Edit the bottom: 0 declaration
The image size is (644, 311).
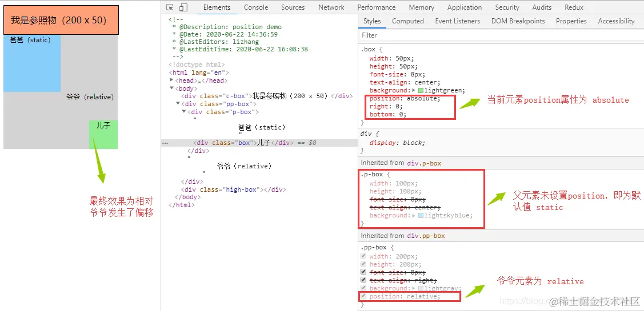(x=387, y=114)
